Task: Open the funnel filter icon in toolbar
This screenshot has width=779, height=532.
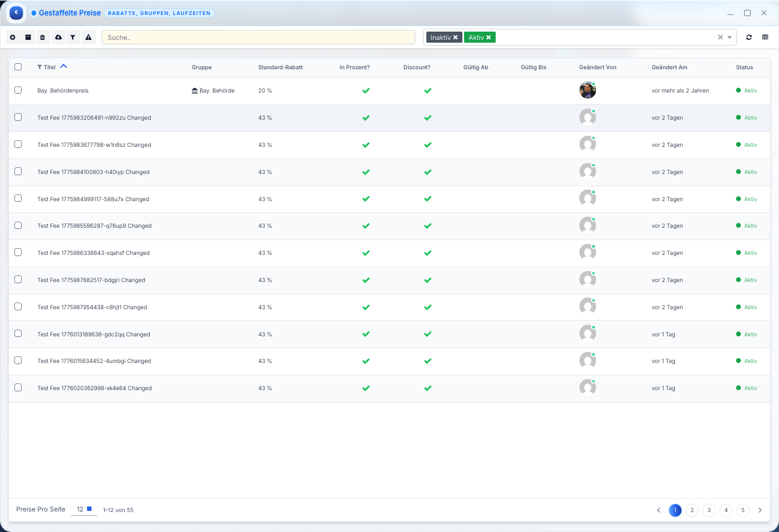Action: coord(73,37)
